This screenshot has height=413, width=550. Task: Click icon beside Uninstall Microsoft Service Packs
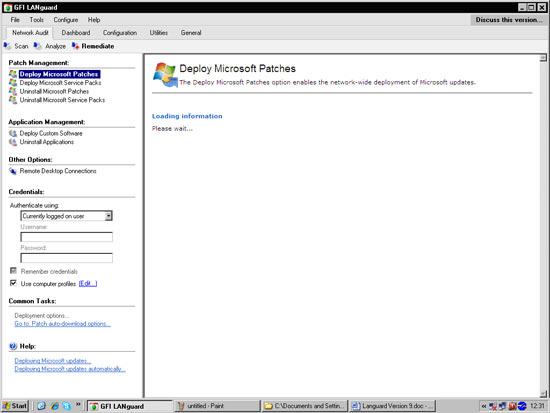(13, 100)
